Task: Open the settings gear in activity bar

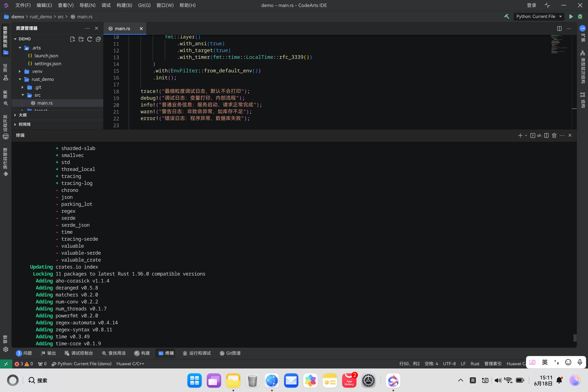Action: pyautogui.click(x=5, y=349)
